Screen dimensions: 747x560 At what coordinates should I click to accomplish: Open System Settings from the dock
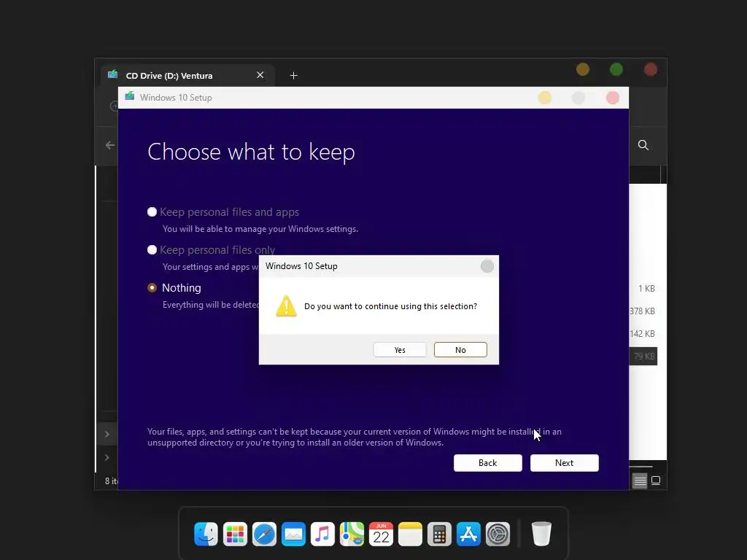pos(498,534)
